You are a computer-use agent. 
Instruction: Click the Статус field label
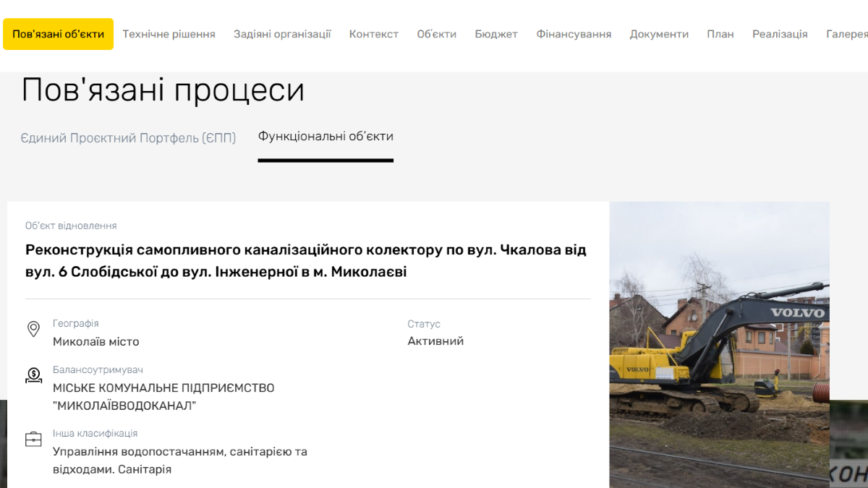coord(424,325)
